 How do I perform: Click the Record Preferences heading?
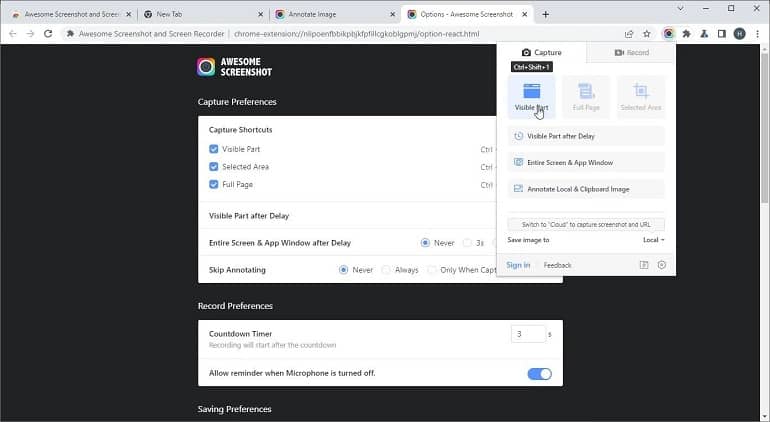[235, 306]
